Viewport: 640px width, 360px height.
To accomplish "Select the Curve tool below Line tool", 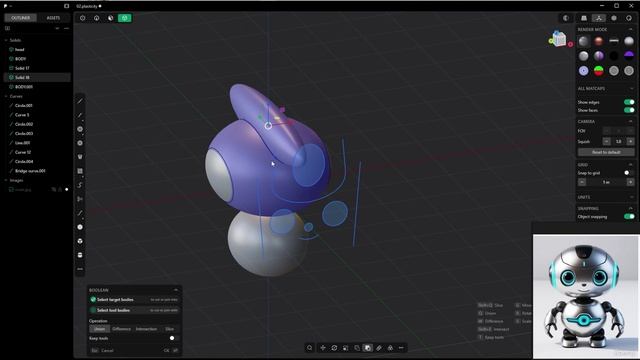I will (x=80, y=115).
